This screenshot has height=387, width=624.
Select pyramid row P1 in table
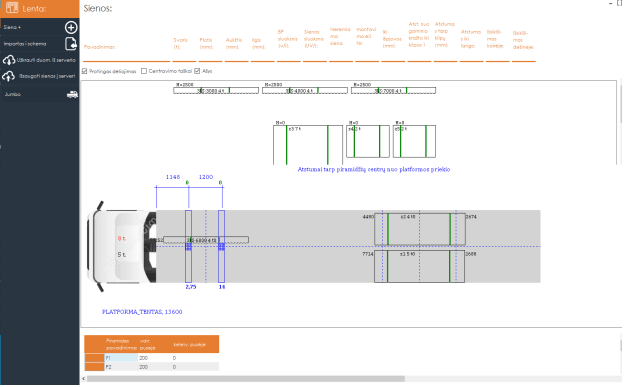[152, 358]
